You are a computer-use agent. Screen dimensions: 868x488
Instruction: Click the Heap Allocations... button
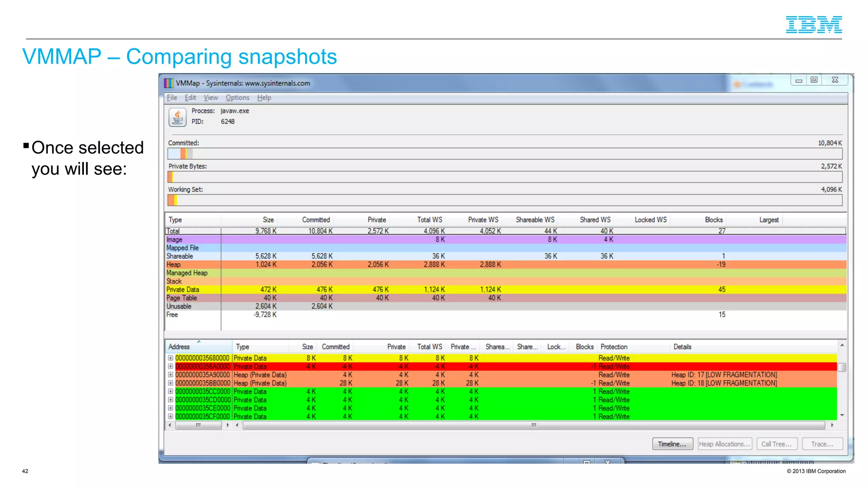point(725,444)
